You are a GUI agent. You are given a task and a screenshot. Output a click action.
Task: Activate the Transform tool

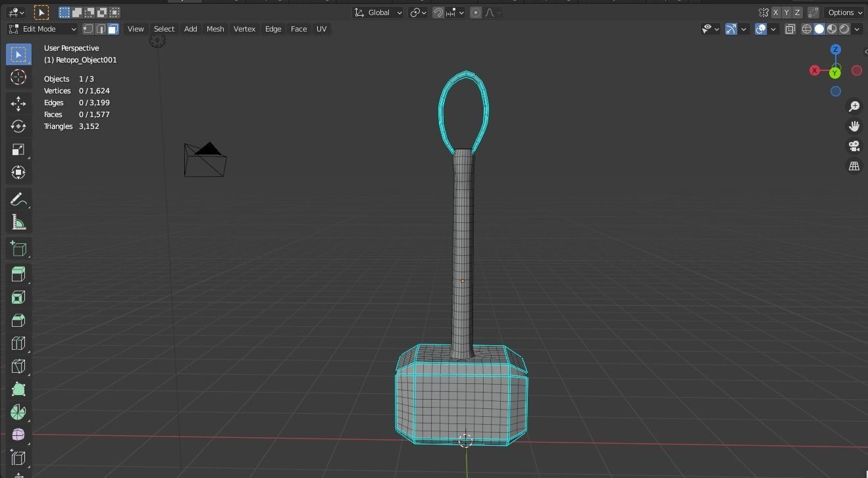[18, 172]
